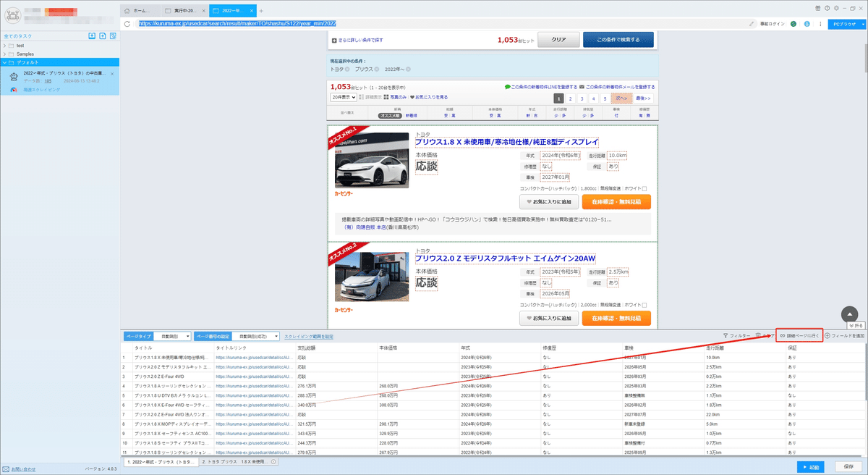Click フィールドを追加 button
This screenshot has height=475, width=868.
click(x=844, y=336)
